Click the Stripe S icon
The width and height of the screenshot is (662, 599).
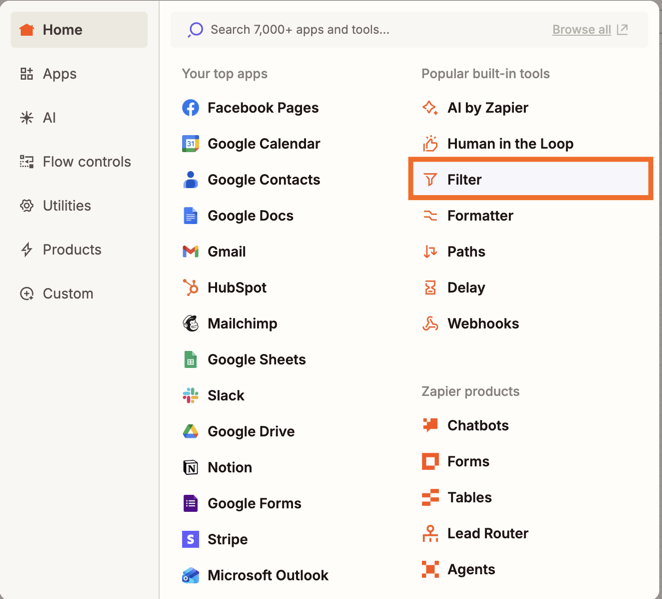tap(190, 539)
